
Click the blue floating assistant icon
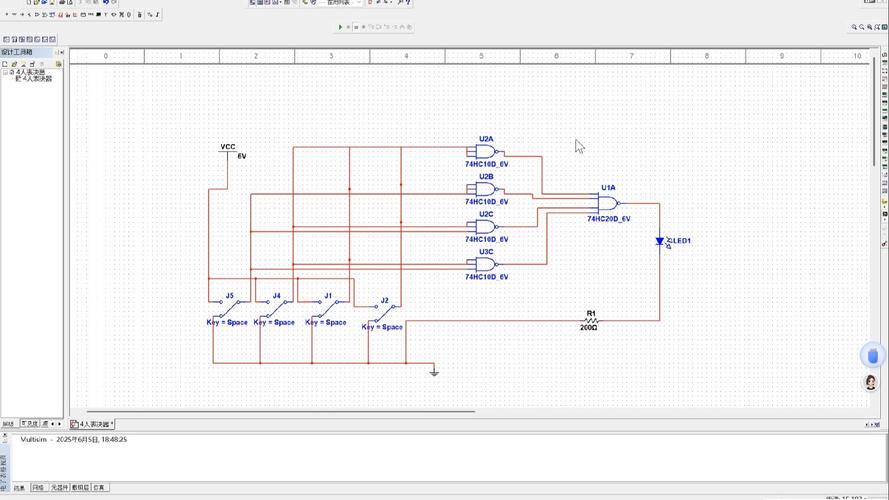tap(873, 355)
